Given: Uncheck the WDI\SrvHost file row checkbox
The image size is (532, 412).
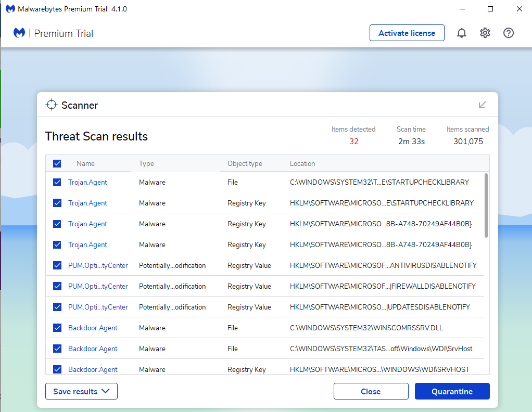Looking at the screenshot, I should tap(57, 349).
